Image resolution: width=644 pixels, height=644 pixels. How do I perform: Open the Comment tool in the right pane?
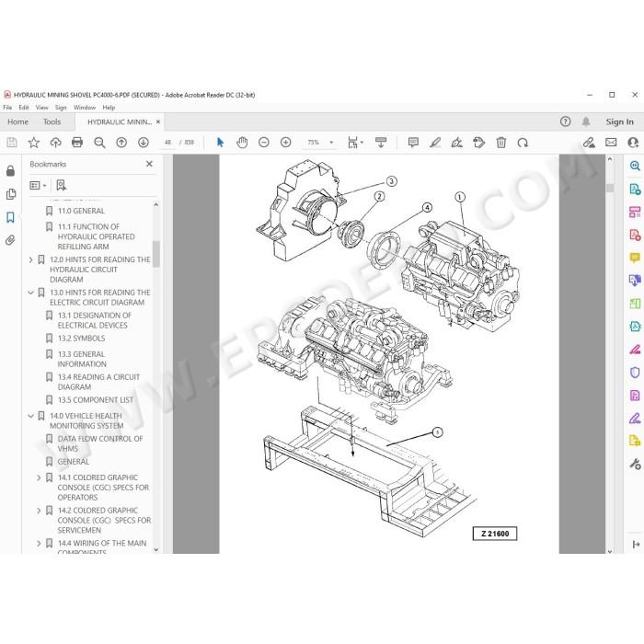click(635, 258)
